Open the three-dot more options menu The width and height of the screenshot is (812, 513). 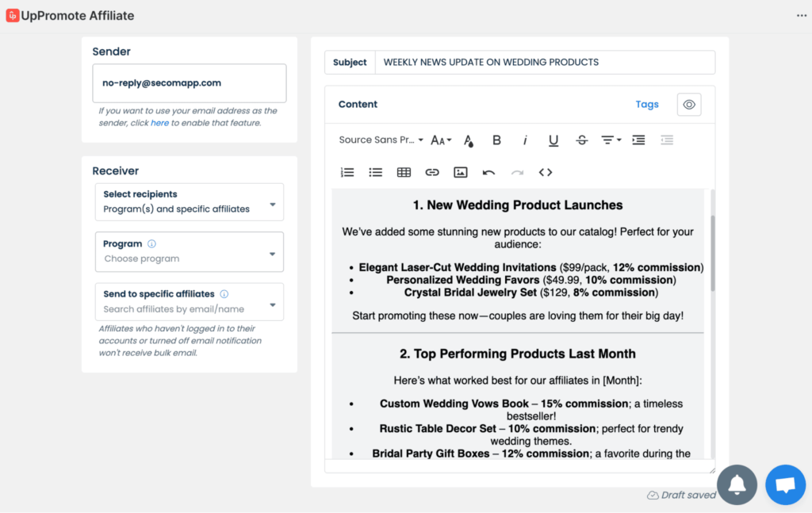pyautogui.click(x=802, y=16)
